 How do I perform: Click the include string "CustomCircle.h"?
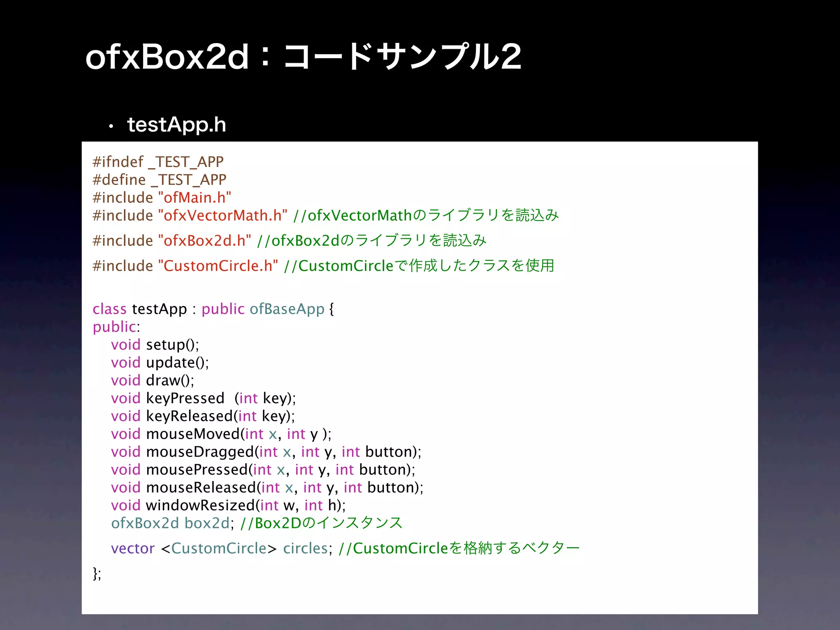pyautogui.click(x=218, y=266)
